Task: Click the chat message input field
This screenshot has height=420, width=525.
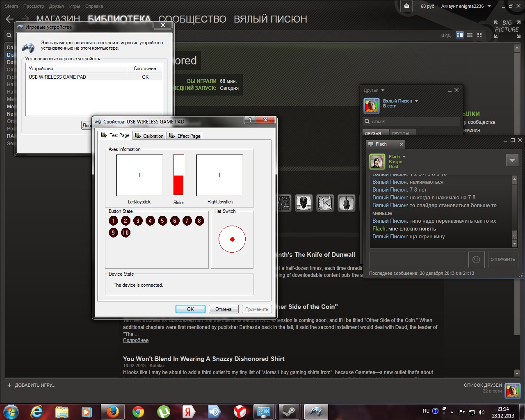Action: pos(417,259)
